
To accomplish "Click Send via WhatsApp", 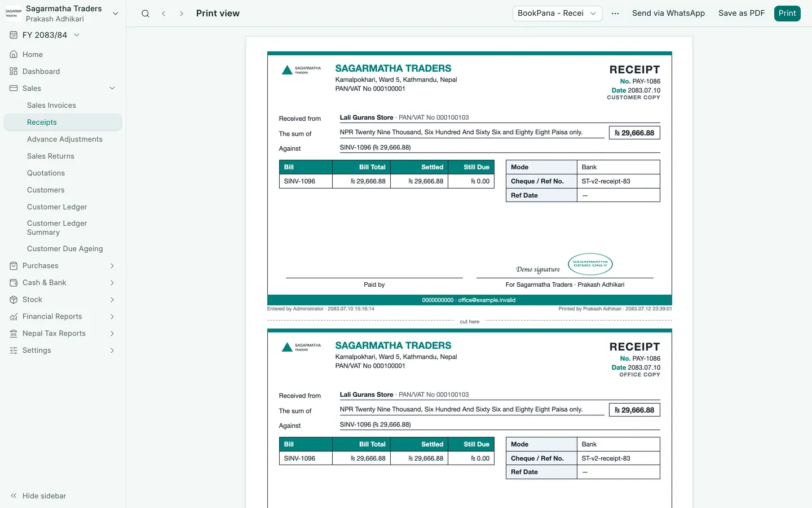I will [x=668, y=14].
